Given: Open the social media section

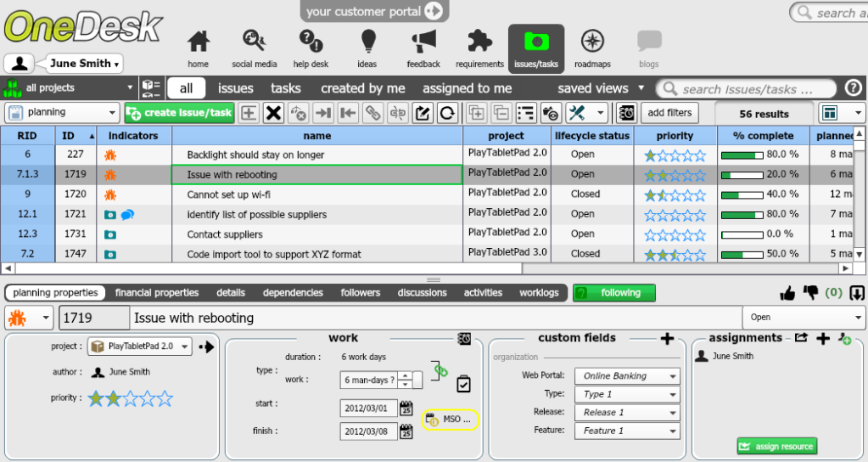Looking at the screenshot, I should click(x=254, y=49).
